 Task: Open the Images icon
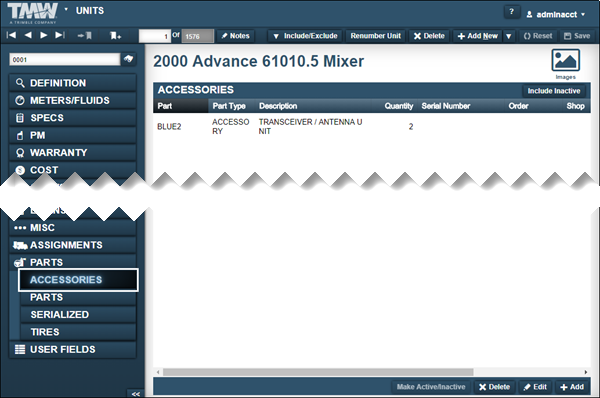pos(565,60)
